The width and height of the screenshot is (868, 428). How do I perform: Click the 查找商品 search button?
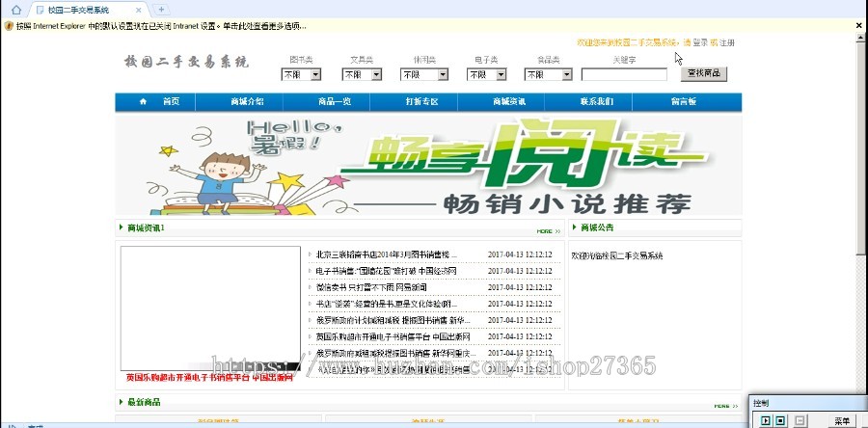704,73
